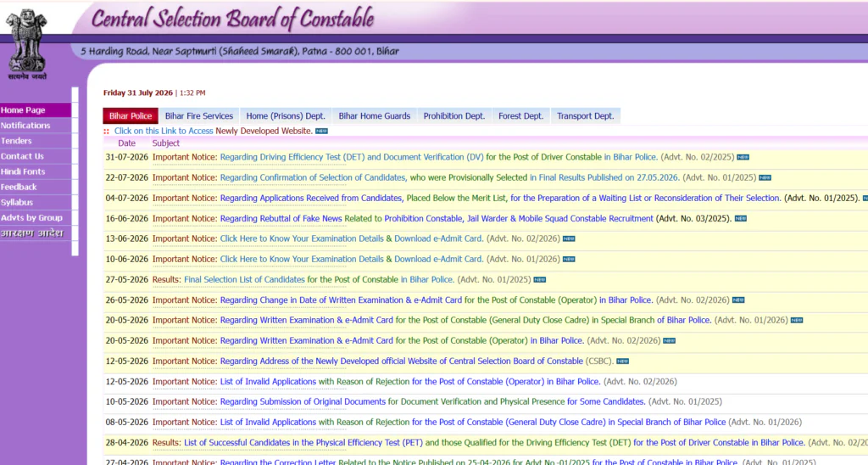Click the Date column header
Image resolution: width=868 pixels, height=465 pixels.
pos(127,143)
